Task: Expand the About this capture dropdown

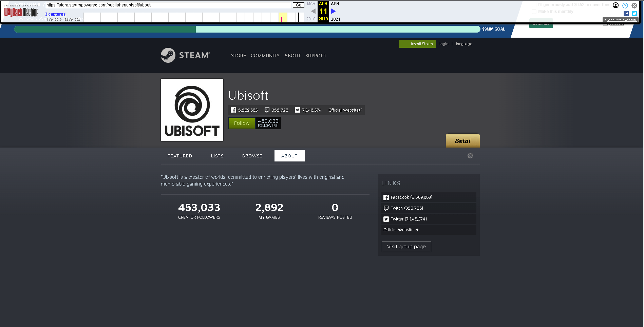Action: 620,20
